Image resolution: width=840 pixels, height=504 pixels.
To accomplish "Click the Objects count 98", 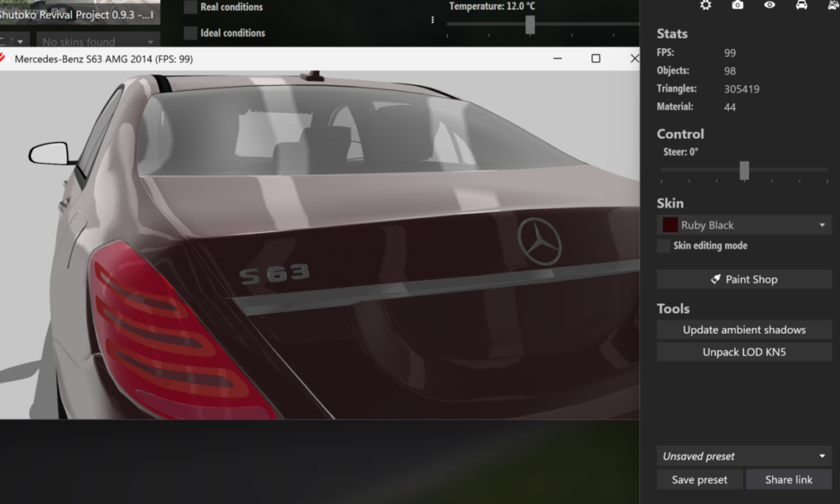I will (729, 70).
